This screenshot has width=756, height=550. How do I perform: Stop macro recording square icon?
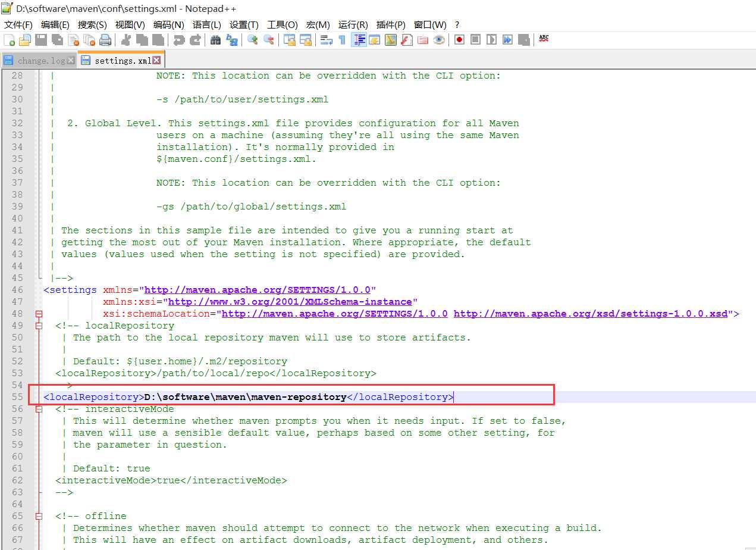point(475,40)
